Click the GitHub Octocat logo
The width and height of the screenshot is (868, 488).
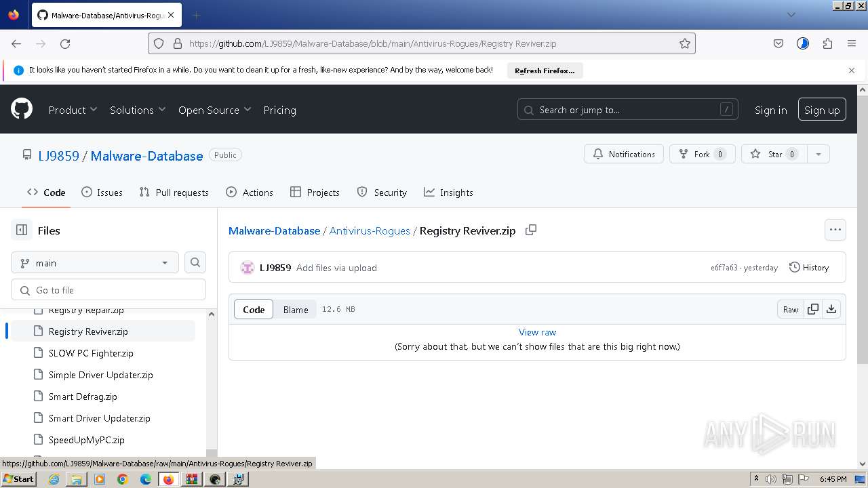click(x=22, y=108)
